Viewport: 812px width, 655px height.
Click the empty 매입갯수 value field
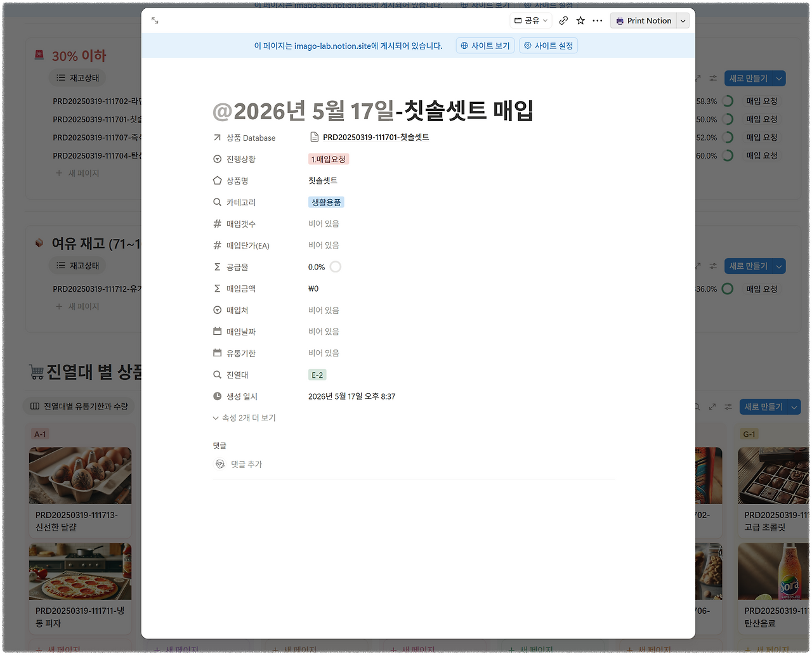(324, 224)
